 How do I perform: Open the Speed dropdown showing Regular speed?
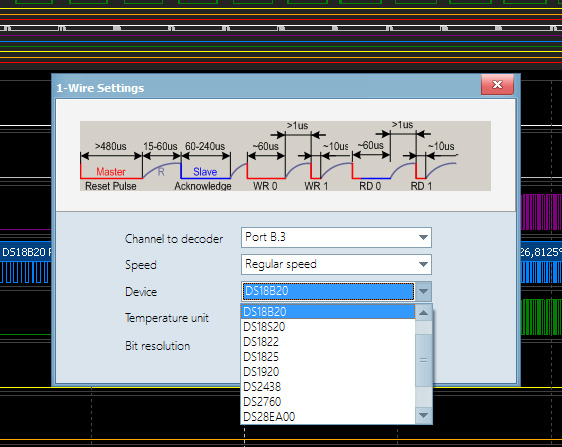pos(423,265)
